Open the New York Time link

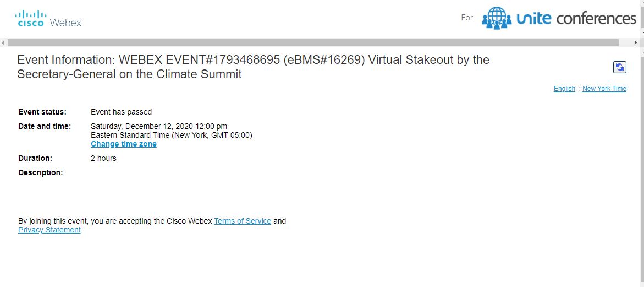[604, 88]
